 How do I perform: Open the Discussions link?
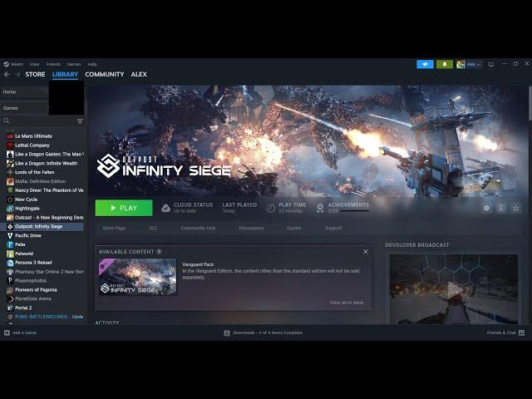[251, 229]
